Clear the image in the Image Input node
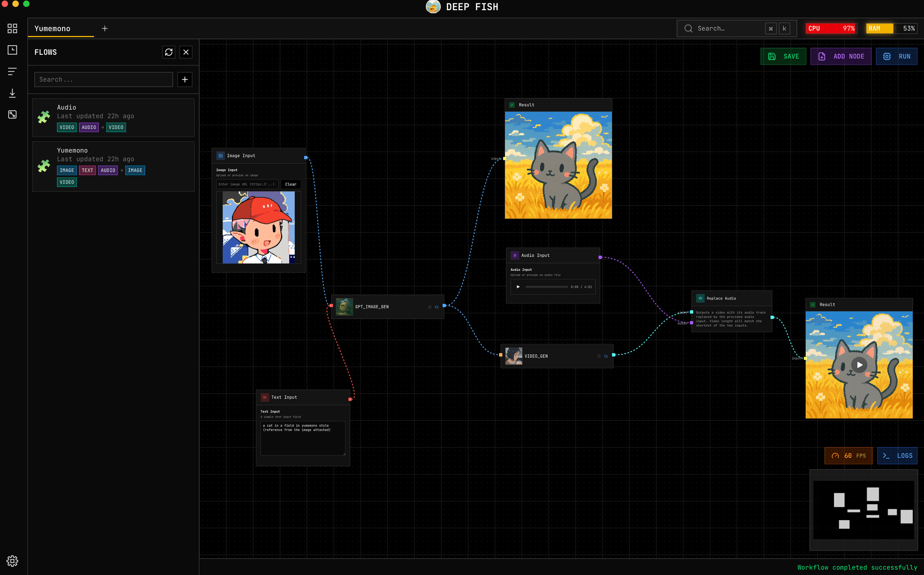This screenshot has width=924, height=575. (x=291, y=184)
